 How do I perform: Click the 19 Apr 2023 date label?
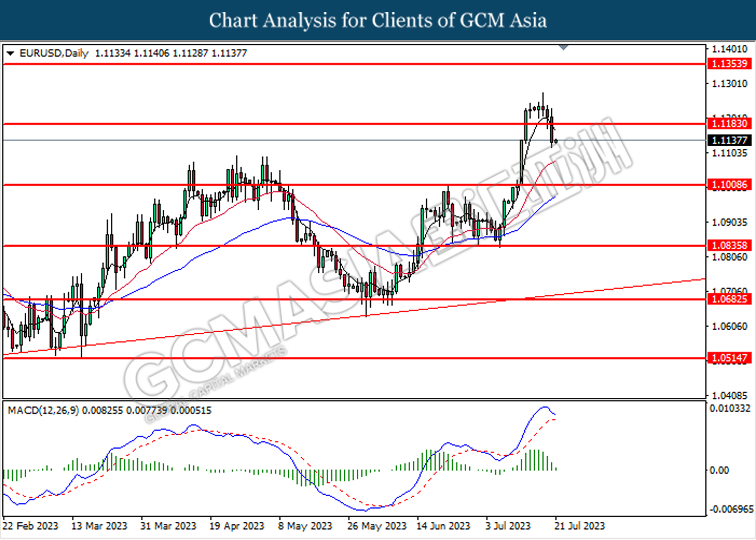point(237,526)
